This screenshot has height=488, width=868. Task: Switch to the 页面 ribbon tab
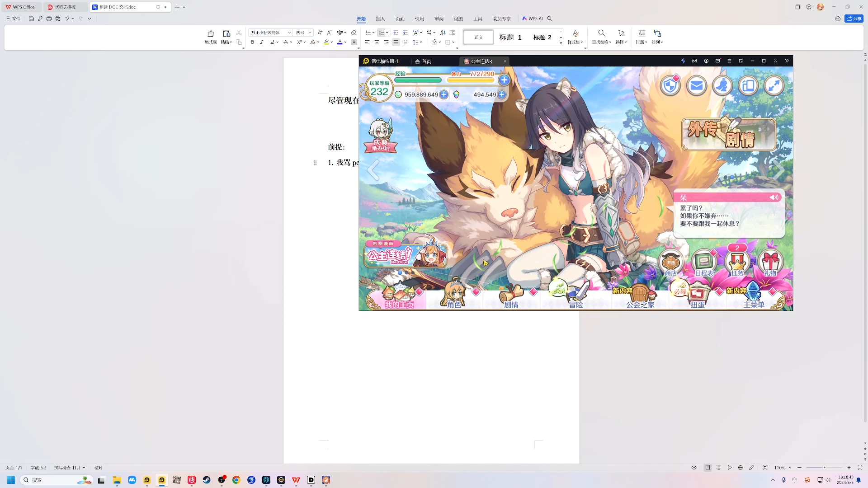click(400, 19)
